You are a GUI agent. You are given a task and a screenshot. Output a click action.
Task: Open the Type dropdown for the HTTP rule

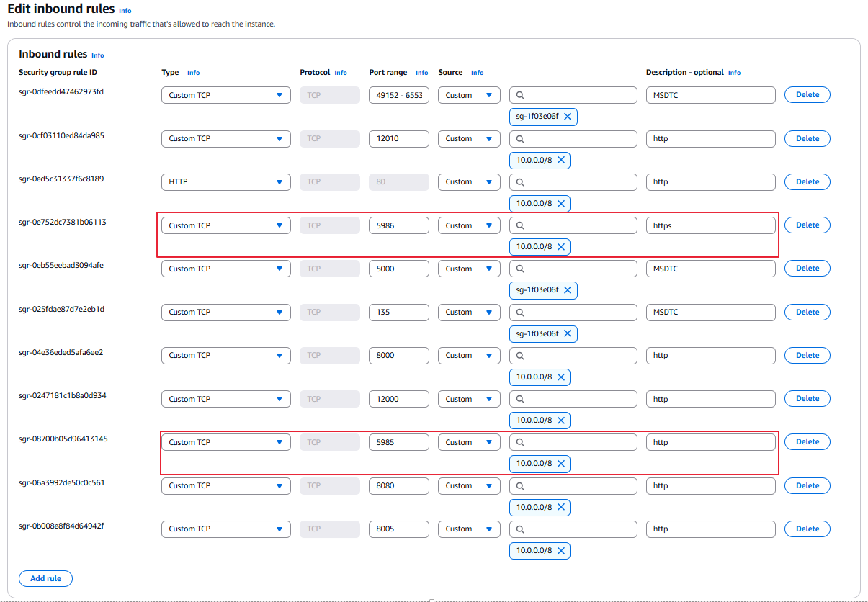tap(225, 182)
